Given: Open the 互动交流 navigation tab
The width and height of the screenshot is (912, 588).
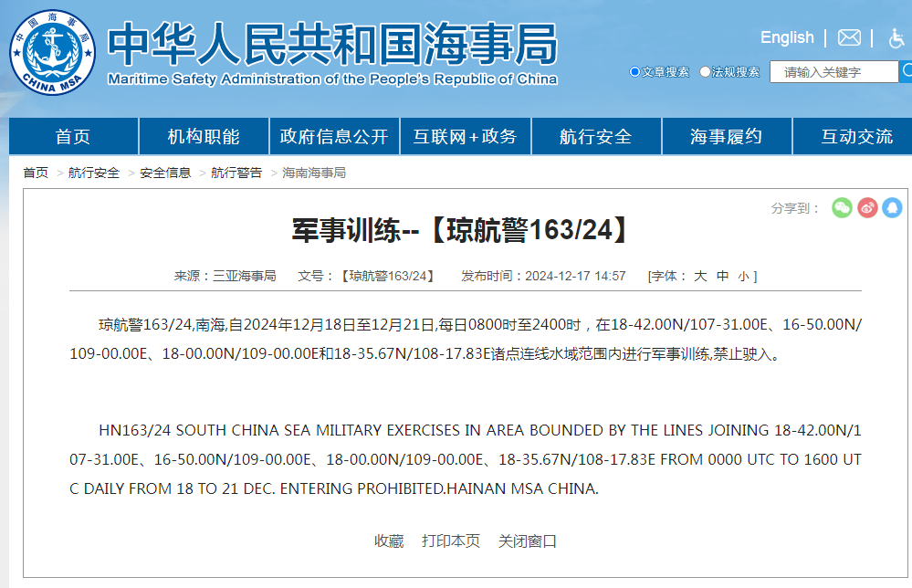Looking at the screenshot, I should click(856, 137).
